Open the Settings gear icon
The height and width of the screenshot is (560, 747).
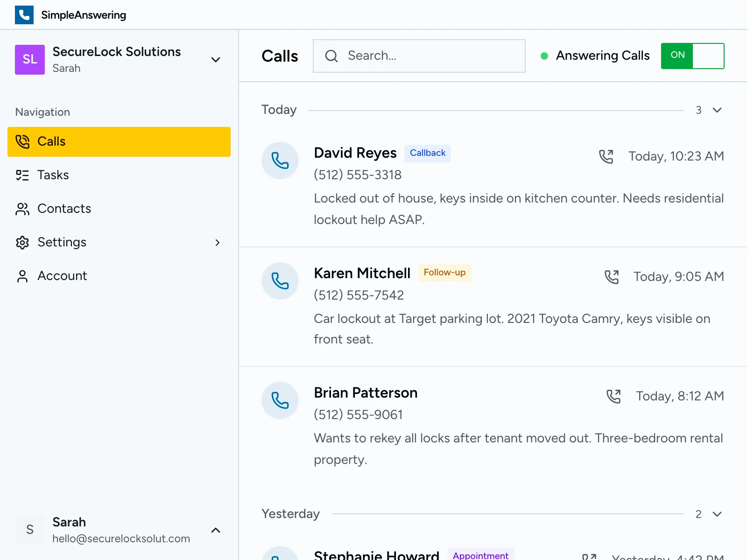22,242
